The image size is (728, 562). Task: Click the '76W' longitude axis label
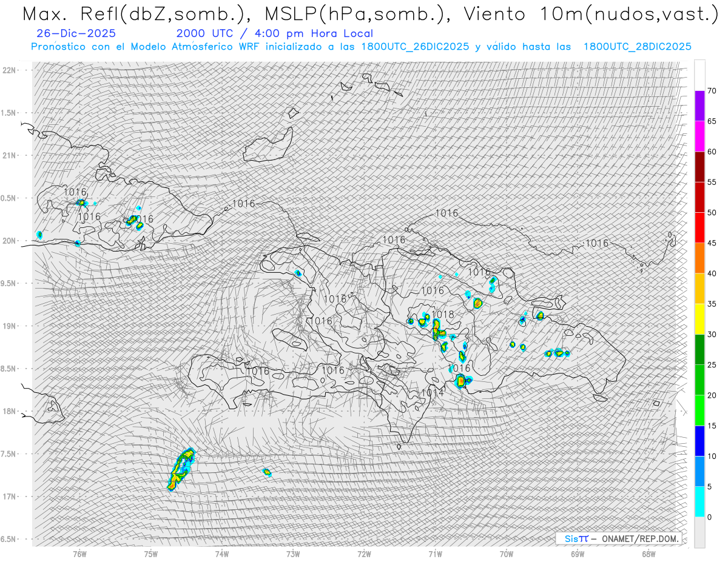point(79,554)
